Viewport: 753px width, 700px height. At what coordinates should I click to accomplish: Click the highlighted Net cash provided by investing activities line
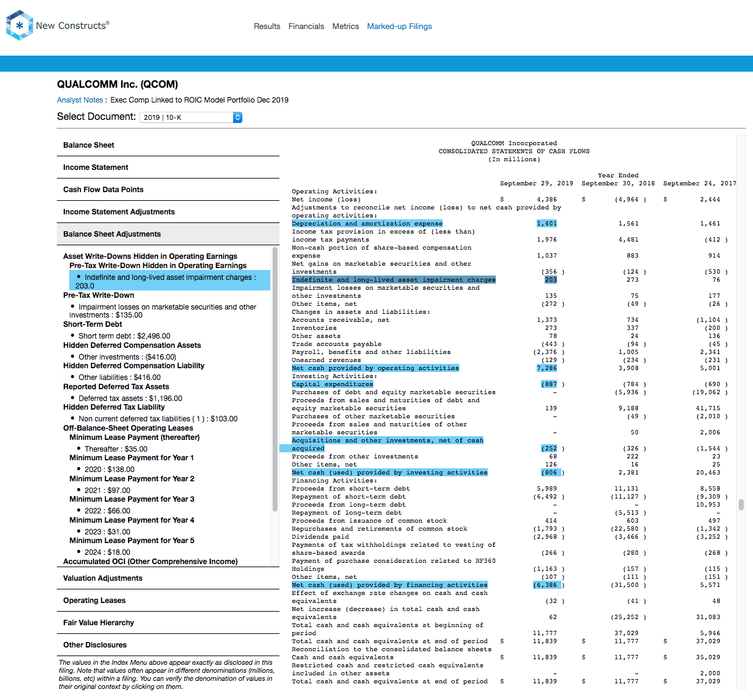[x=389, y=473]
